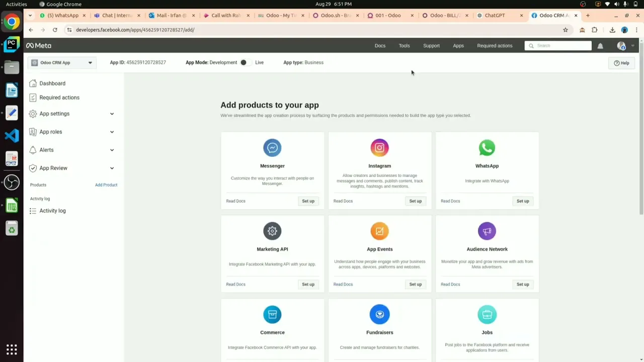Screen dimensions: 644x362
Task: Open the Help button
Action: click(621, 63)
